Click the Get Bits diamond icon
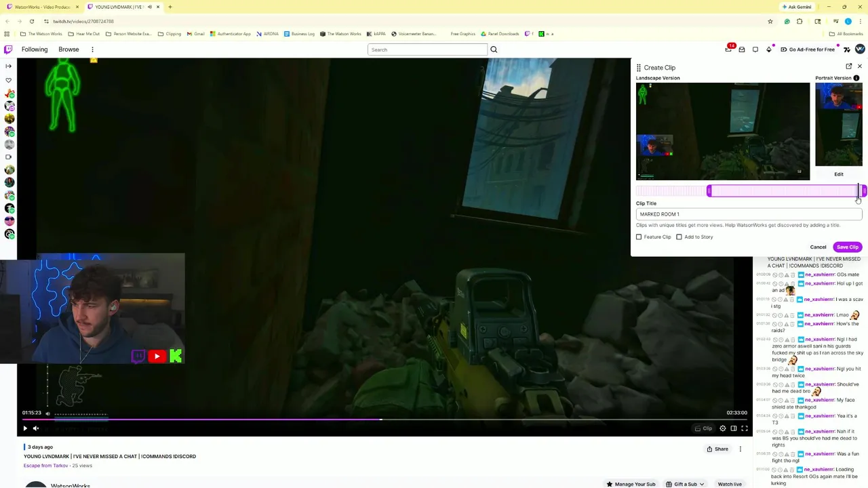This screenshot has width=868, height=488. [769, 49]
